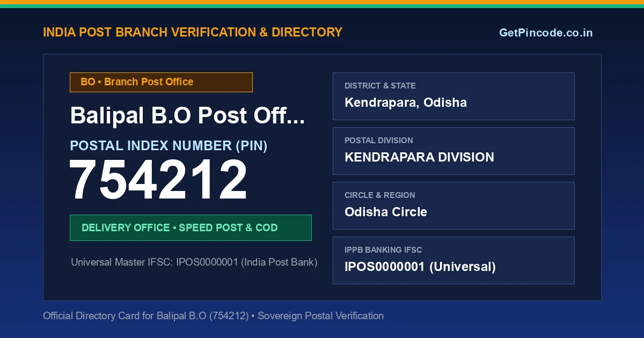Click the Circle & Region heading label
The image size is (644, 338).
[x=379, y=195]
